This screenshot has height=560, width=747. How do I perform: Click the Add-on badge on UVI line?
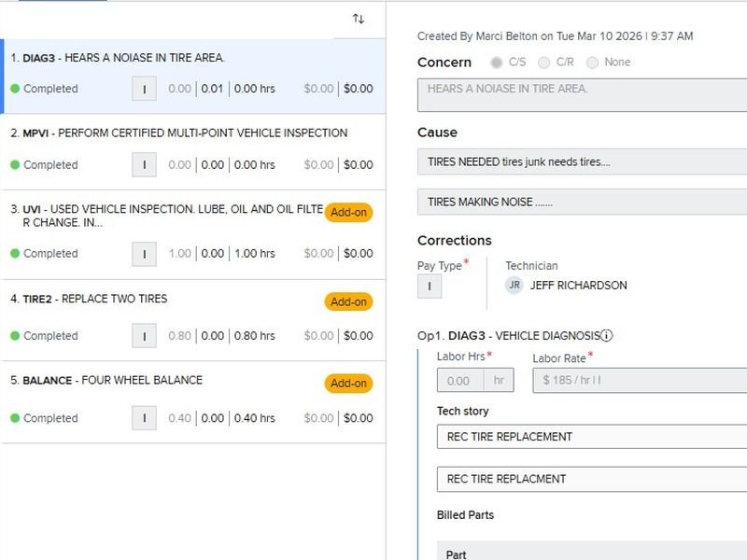coord(348,212)
